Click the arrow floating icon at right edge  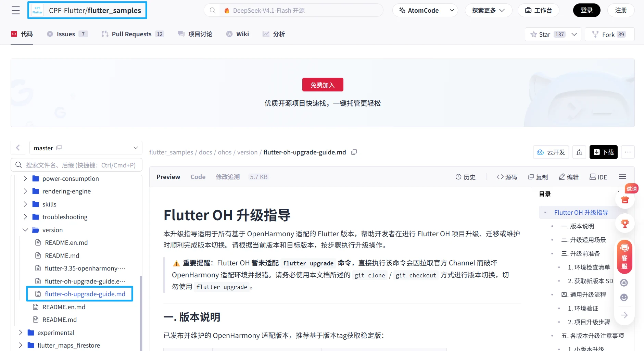(x=624, y=315)
